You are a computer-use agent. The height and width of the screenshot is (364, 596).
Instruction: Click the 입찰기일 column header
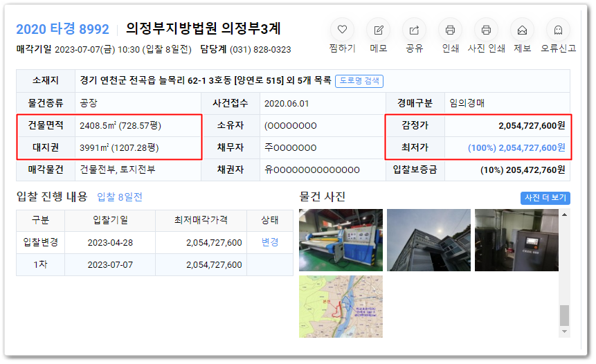click(110, 220)
